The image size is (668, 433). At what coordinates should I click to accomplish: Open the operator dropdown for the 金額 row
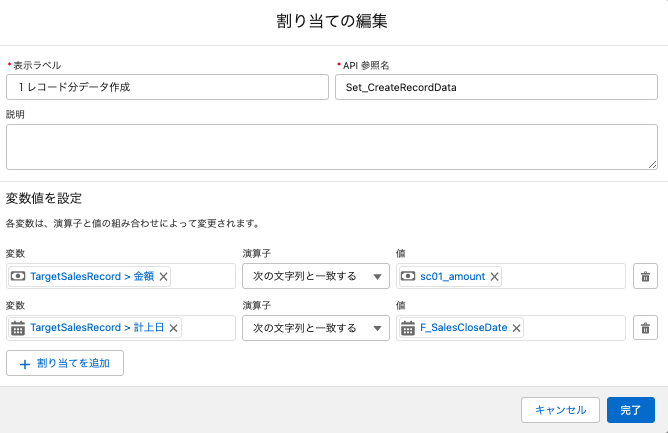[316, 276]
